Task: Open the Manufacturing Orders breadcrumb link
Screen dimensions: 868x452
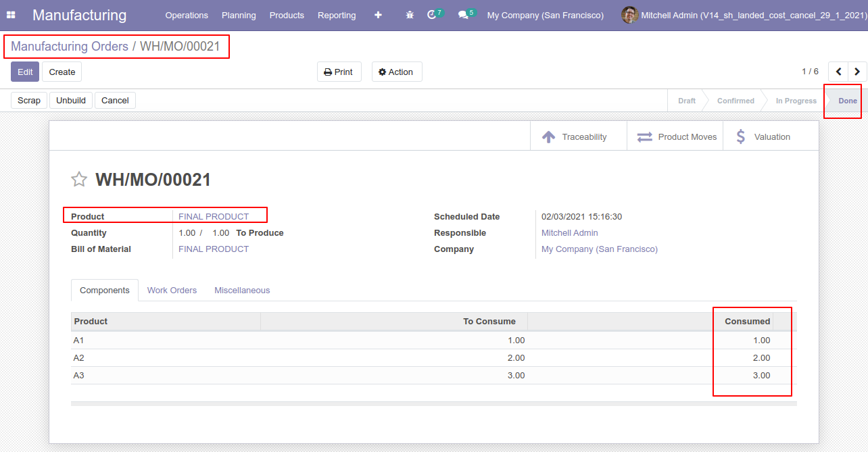Action: [x=70, y=47]
